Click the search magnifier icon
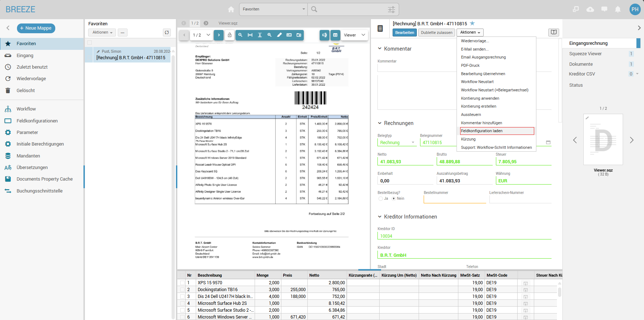Screen dimensions: 644x320 [314, 9]
